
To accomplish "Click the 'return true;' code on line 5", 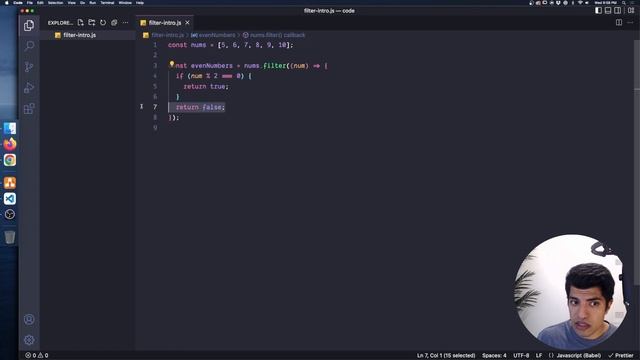I will pyautogui.click(x=206, y=86).
